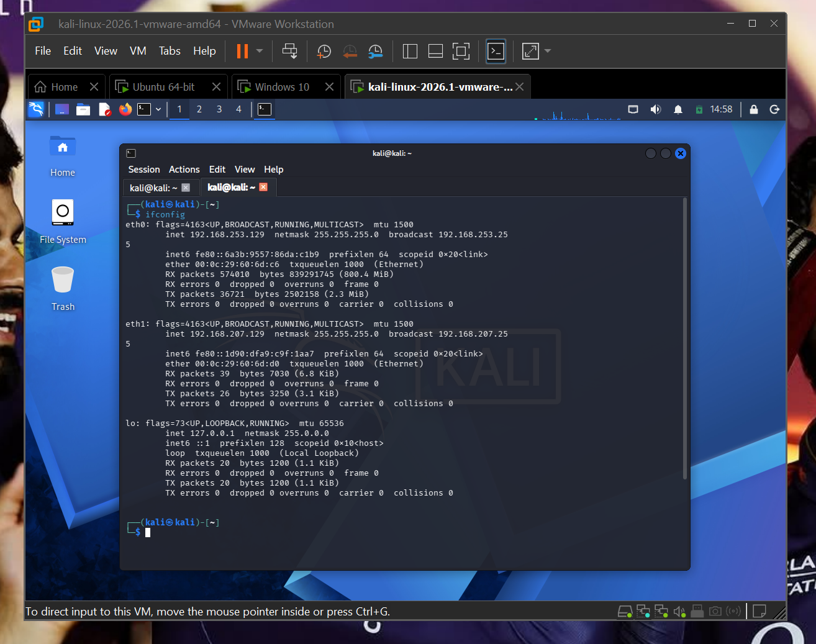Open the snapshot manager wrench-clock icon
This screenshot has height=644, width=816.
pos(376,51)
